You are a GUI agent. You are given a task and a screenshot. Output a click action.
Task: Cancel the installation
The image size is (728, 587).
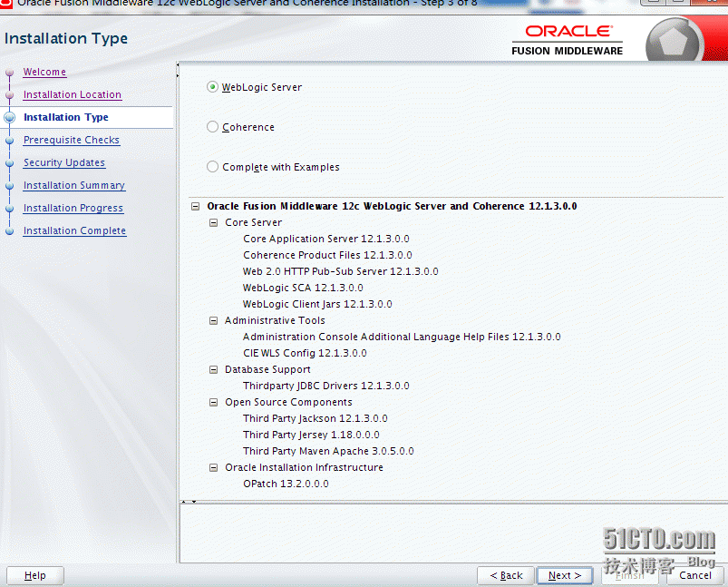click(695, 575)
